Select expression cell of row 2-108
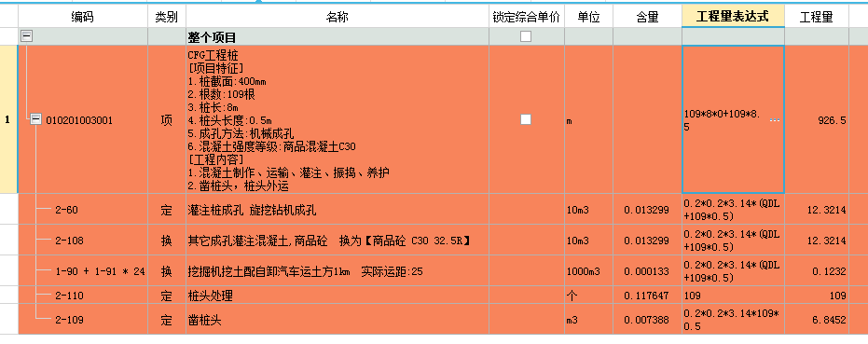Viewport: 868px width, 344px height. pyautogui.click(x=733, y=240)
